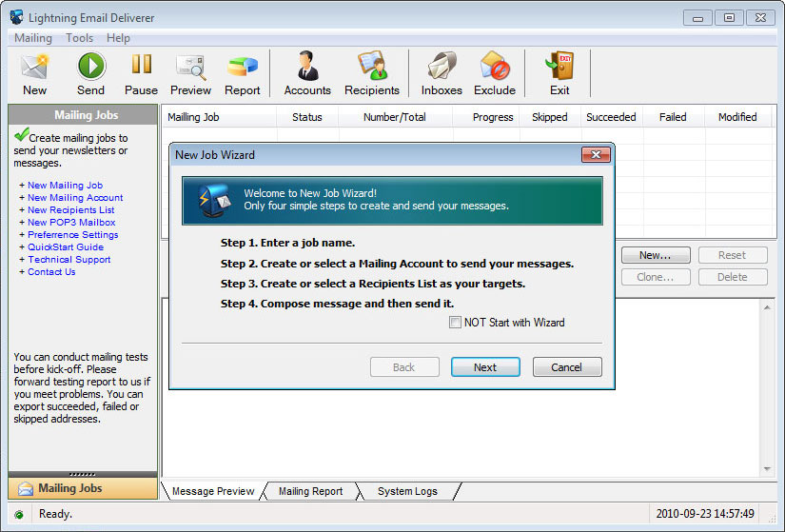Enable NOT Start with Wizard checkbox

455,322
